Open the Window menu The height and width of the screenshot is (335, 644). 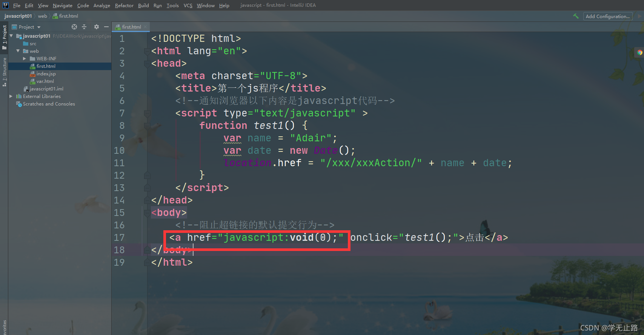tap(206, 5)
